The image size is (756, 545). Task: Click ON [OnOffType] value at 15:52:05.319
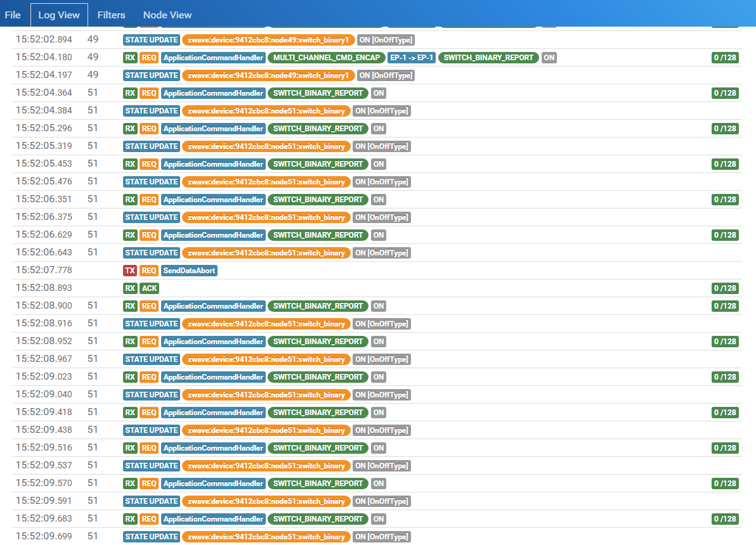(382, 146)
